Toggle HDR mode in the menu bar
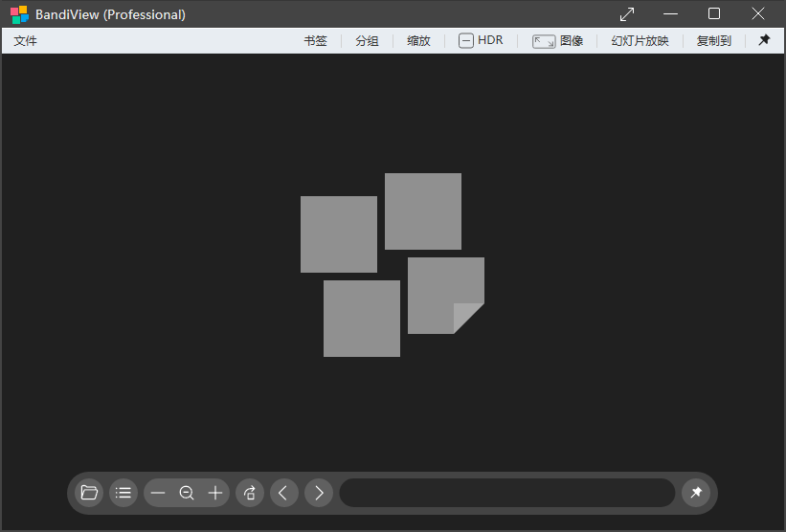This screenshot has width=786, height=532. click(481, 40)
